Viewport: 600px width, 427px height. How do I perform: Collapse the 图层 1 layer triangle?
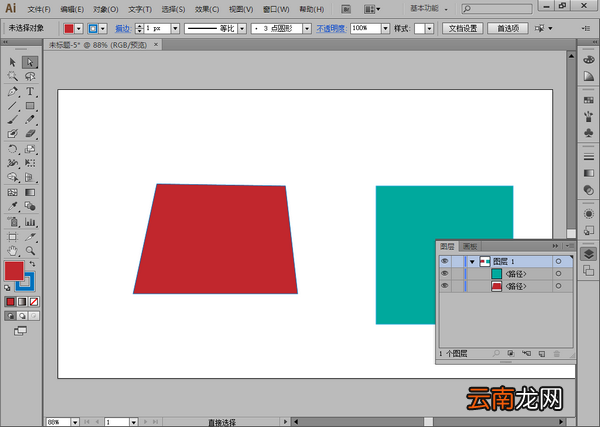472,262
